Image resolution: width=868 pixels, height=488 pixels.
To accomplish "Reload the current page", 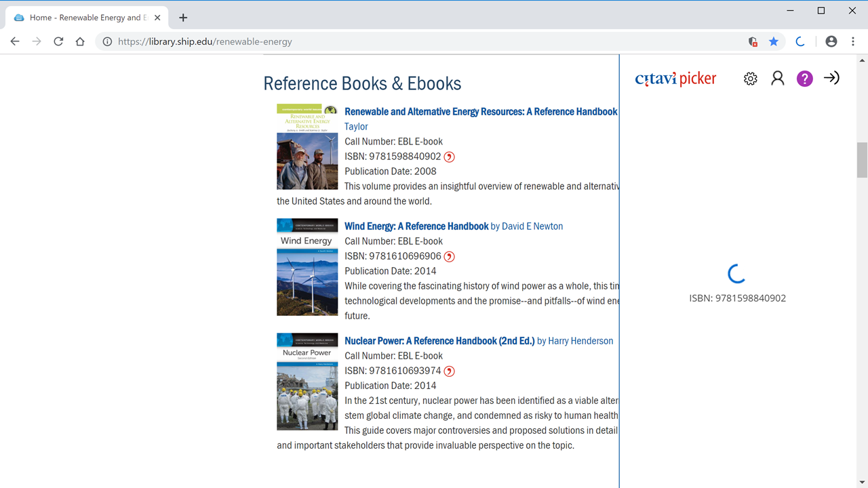I will click(58, 41).
